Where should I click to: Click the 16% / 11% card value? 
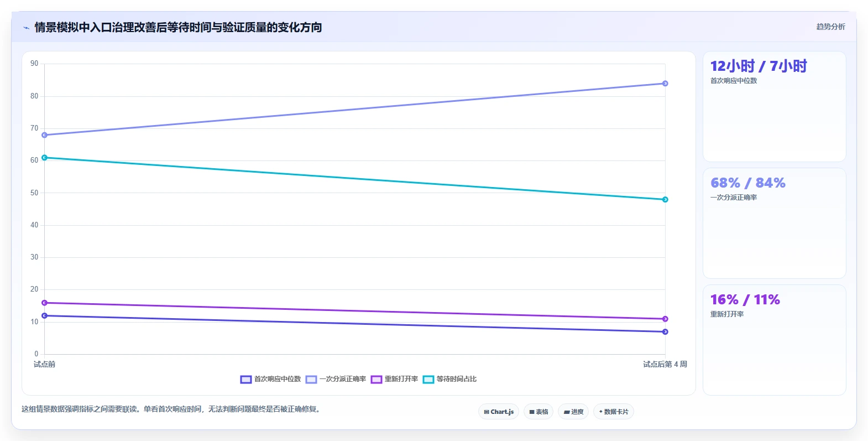745,300
